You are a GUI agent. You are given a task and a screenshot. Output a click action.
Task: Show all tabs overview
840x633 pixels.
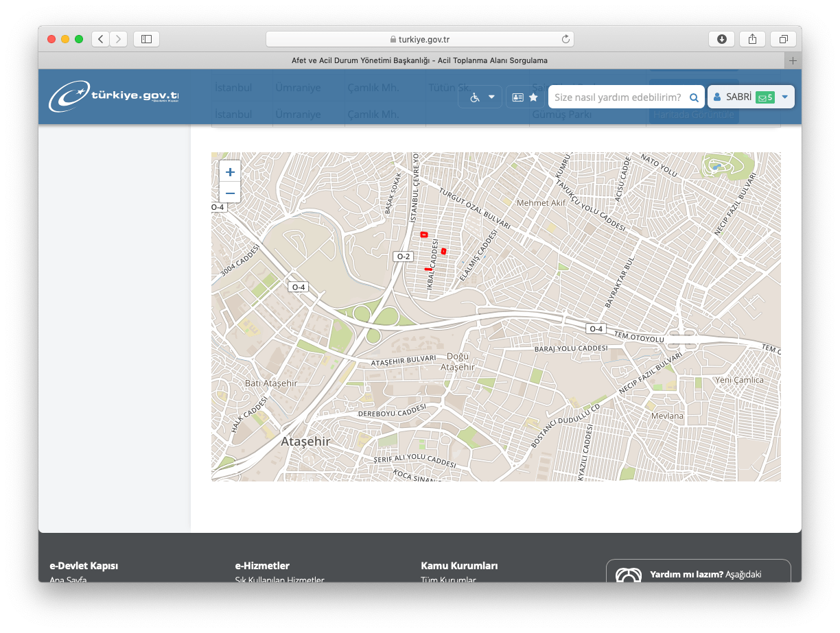point(782,39)
